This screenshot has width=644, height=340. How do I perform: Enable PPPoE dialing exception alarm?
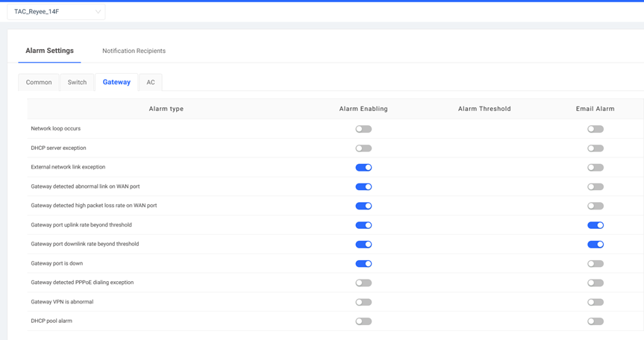(363, 283)
